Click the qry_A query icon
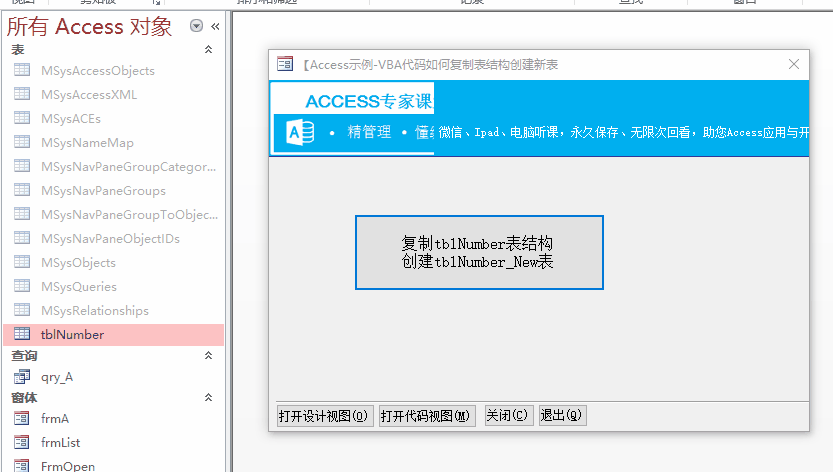The image size is (833, 472). pyautogui.click(x=22, y=376)
